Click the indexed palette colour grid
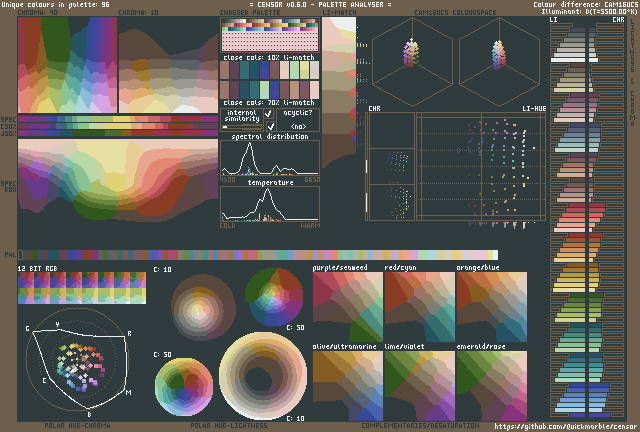 [270, 37]
